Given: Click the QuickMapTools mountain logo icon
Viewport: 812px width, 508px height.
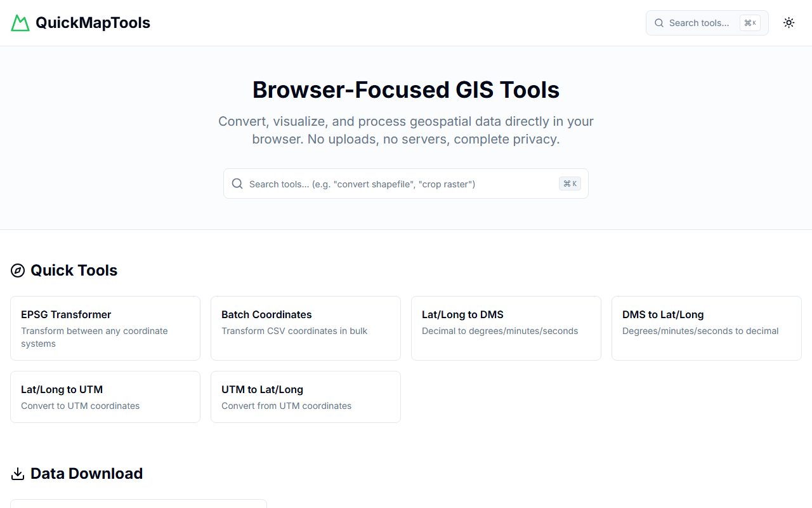Looking at the screenshot, I should [19, 22].
